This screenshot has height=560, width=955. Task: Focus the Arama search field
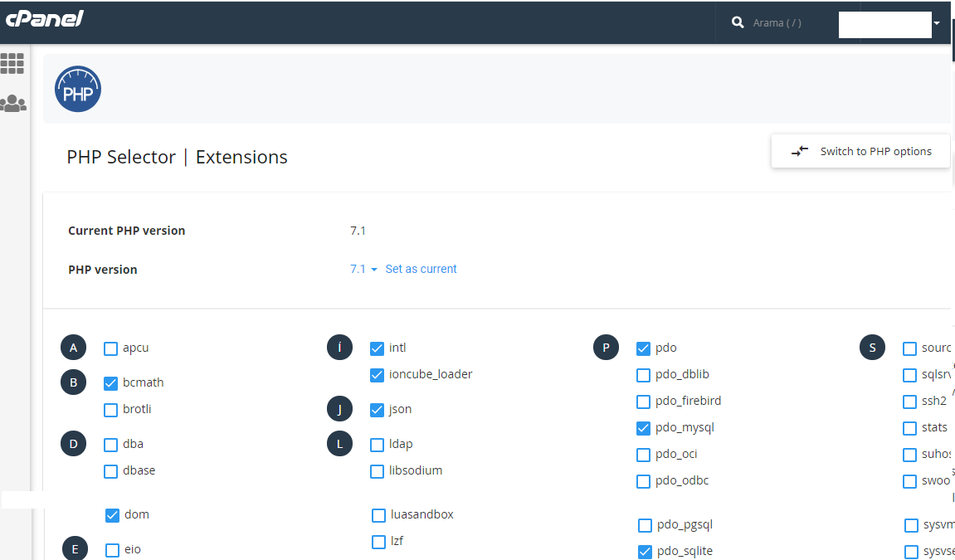coord(777,22)
